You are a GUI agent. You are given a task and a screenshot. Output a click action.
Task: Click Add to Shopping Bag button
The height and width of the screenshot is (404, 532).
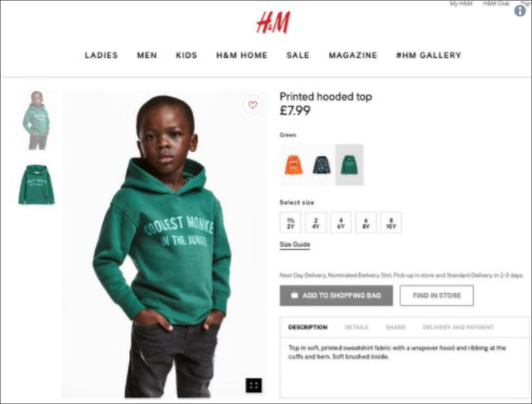(x=336, y=295)
